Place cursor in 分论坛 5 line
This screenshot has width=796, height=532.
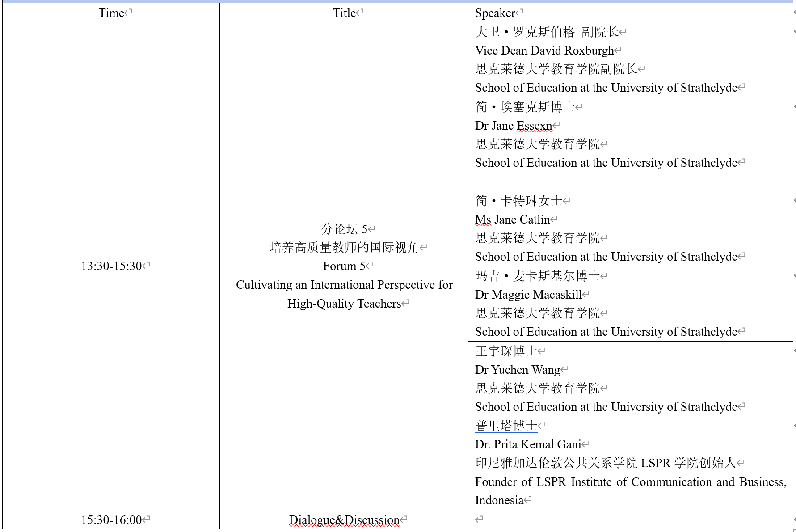click(x=344, y=229)
